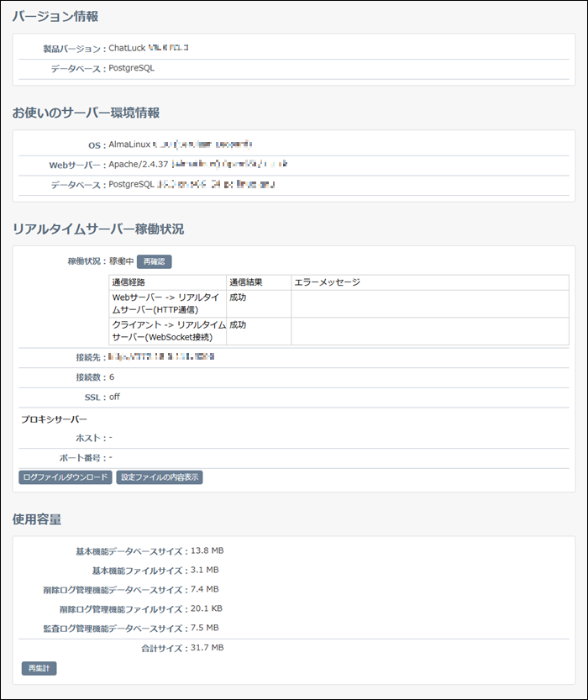Screen dimensions: 588x700
Task: Click the 合計サイズ value 31.7 MB
Action: (x=207, y=648)
